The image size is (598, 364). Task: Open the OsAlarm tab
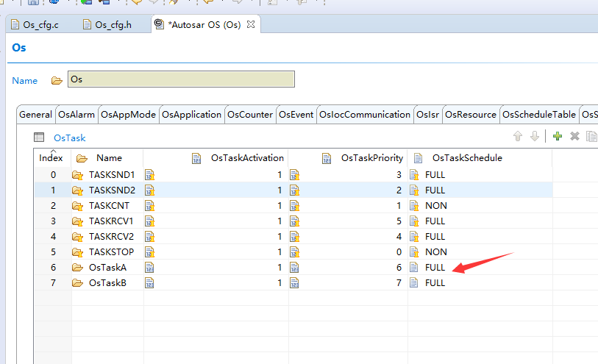tap(76, 115)
